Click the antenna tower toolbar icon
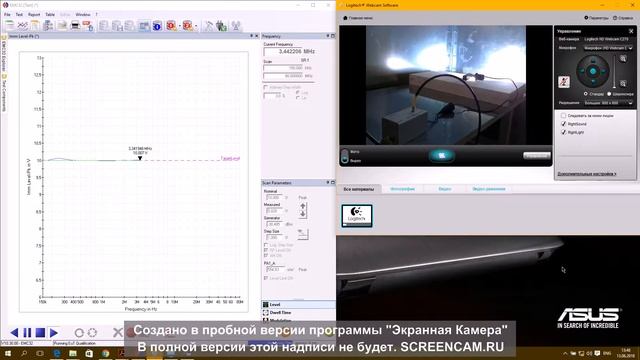Screen dimensions: 640x360 coord(236,26)
